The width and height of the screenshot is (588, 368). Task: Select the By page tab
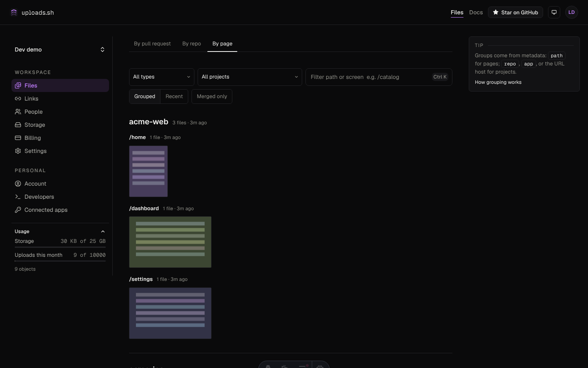pyautogui.click(x=222, y=44)
